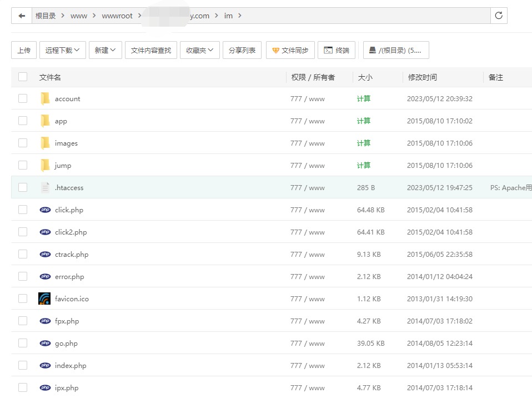Click the php icon beside ipx.php
This screenshot has width=532, height=398.
pos(45,387)
